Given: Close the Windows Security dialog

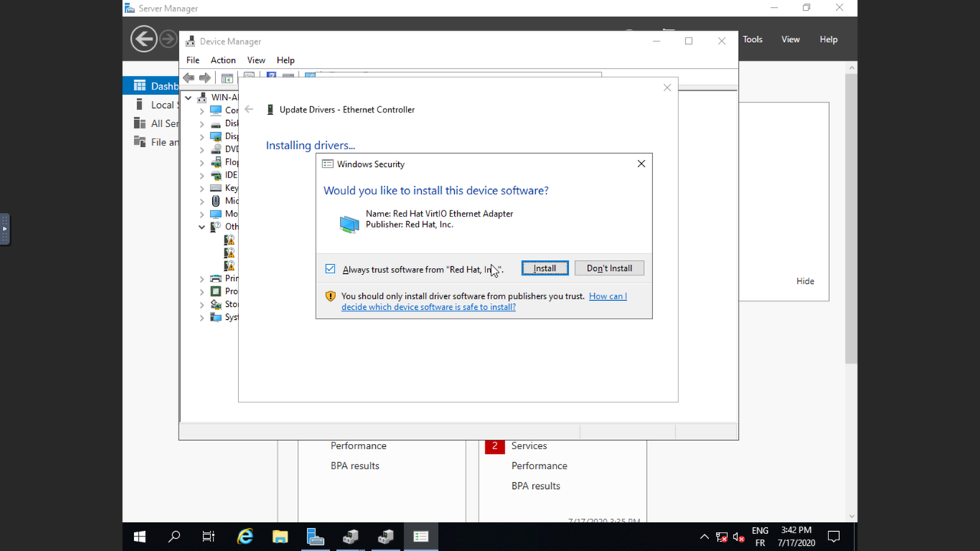Looking at the screenshot, I should 642,164.
